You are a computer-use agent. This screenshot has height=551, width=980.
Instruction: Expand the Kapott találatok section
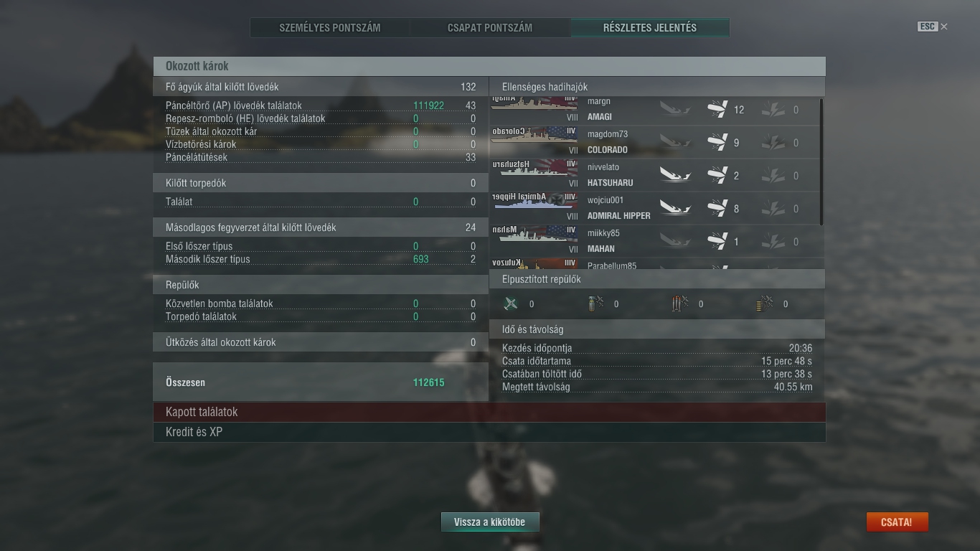tap(489, 412)
